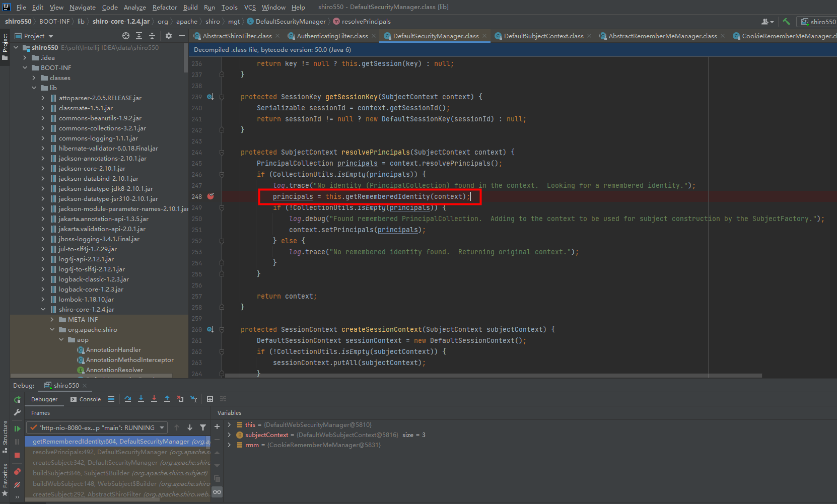Open the thread selector showing "main": RUNNING
Image resolution: width=837 pixels, height=504 pixels.
[x=97, y=427]
